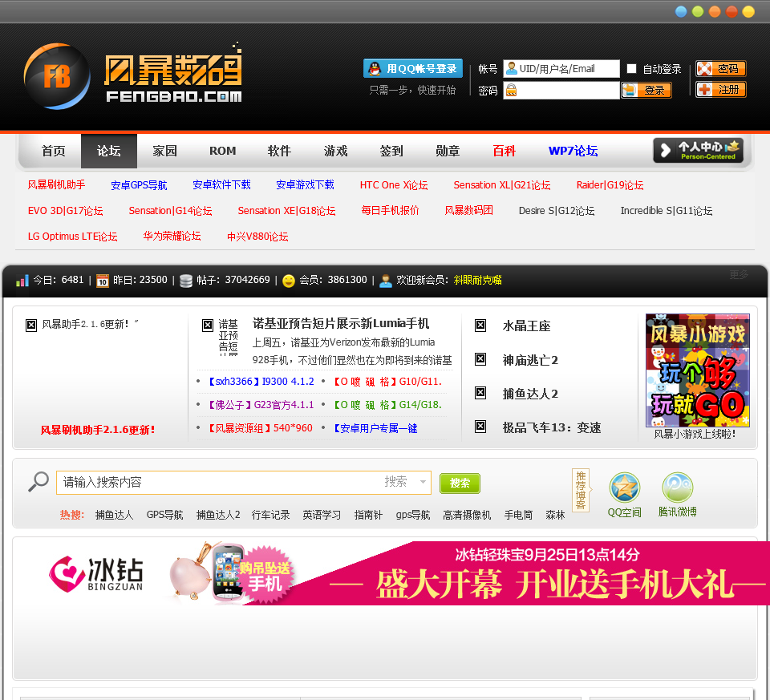Open 每日手机报价 link
The height and width of the screenshot is (700, 770).
click(390, 210)
